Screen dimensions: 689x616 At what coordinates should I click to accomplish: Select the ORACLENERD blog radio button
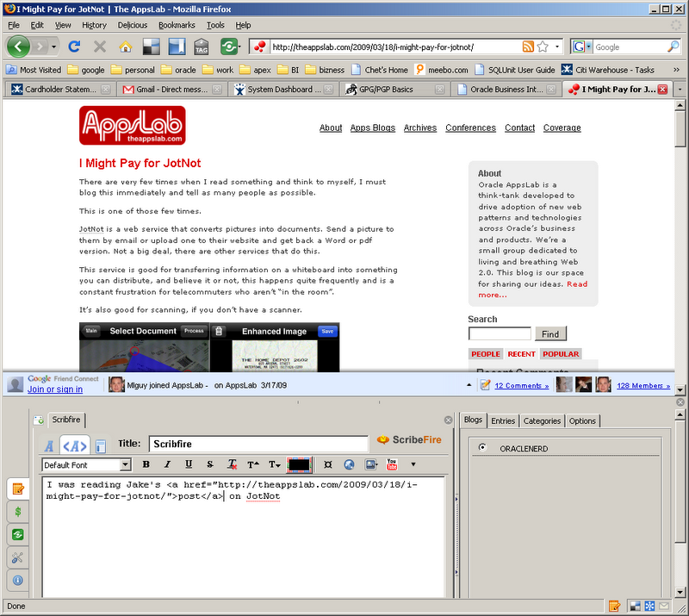(482, 447)
